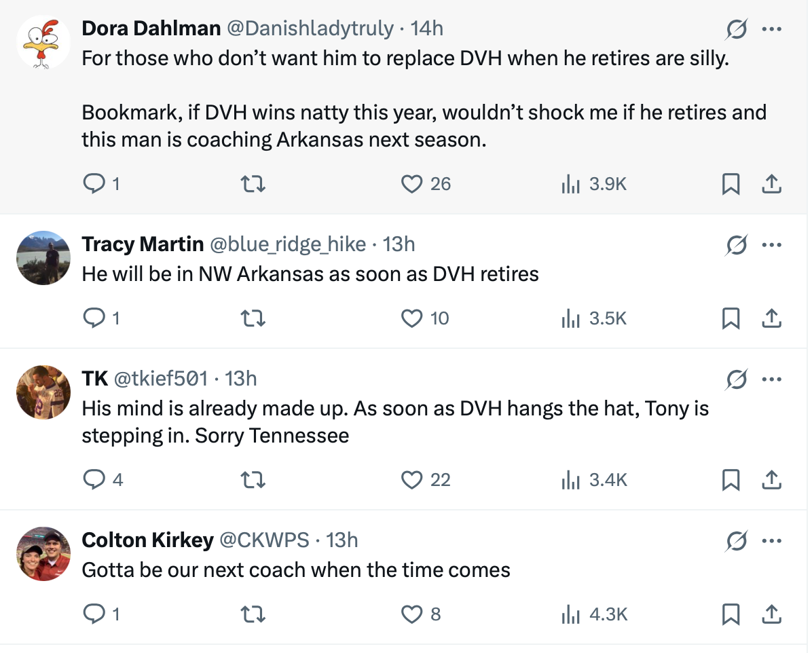
Task: Open Grok icon on Dora Dahlman's tweet
Action: [x=736, y=29]
